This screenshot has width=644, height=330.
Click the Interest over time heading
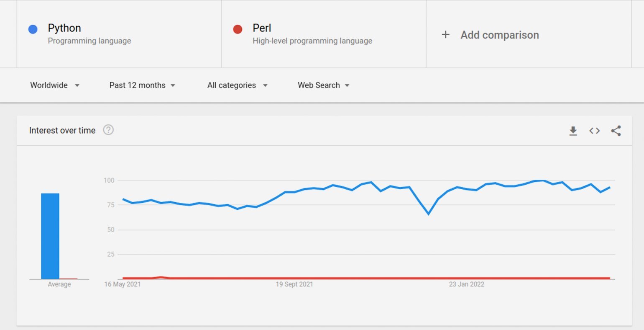click(62, 130)
